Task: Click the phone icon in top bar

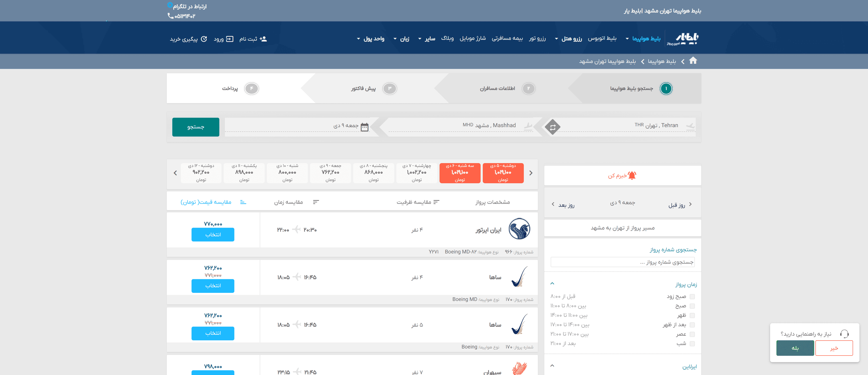Action: click(170, 16)
